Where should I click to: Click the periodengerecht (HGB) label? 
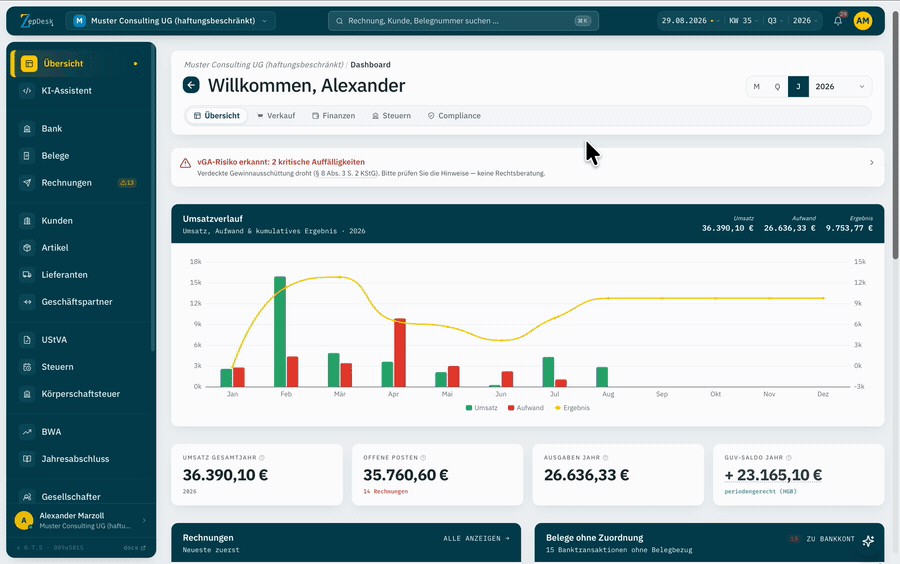(x=761, y=491)
